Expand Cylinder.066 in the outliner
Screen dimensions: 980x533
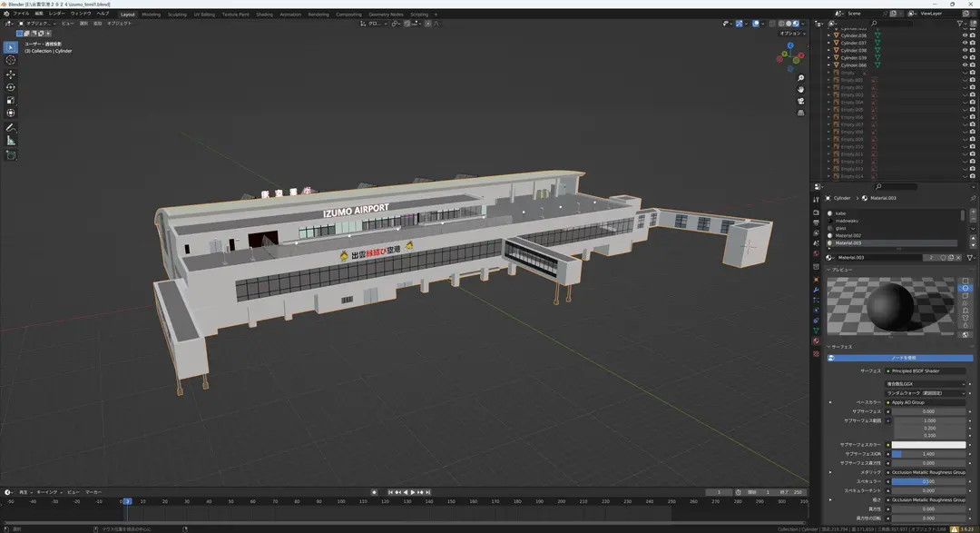pos(828,65)
